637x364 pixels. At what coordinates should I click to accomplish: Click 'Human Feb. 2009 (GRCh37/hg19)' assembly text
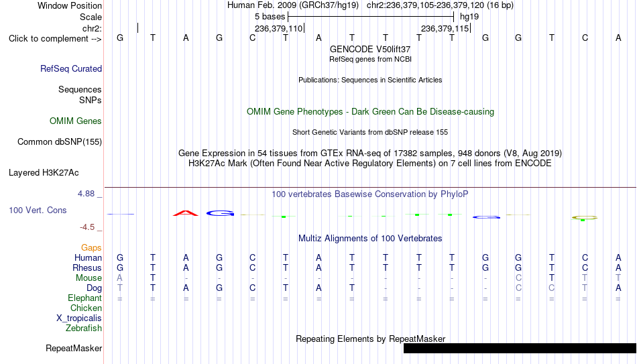tap(293, 5)
